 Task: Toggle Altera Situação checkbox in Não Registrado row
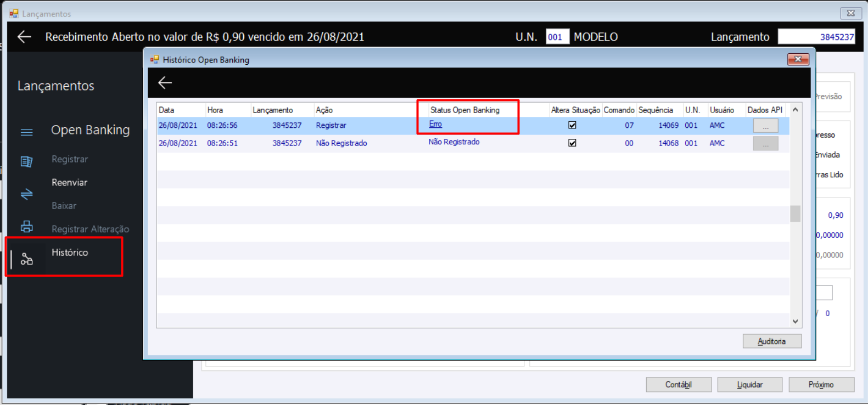coord(572,143)
